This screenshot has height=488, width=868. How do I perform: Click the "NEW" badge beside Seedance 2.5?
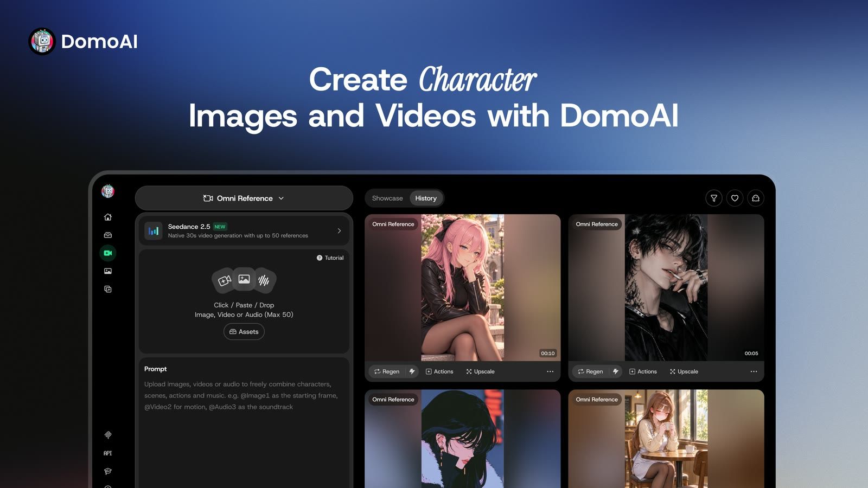pyautogui.click(x=220, y=227)
